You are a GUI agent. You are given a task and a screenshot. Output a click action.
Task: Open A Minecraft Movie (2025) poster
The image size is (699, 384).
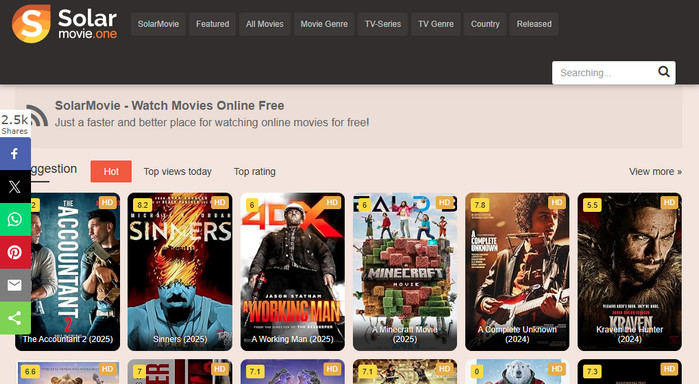coord(405,272)
